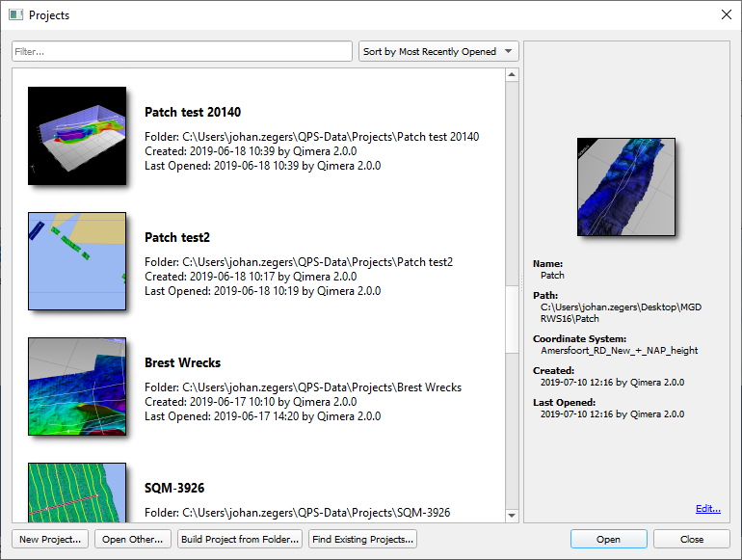
Task: Click the Close button at bottom right
Action: coord(691,539)
